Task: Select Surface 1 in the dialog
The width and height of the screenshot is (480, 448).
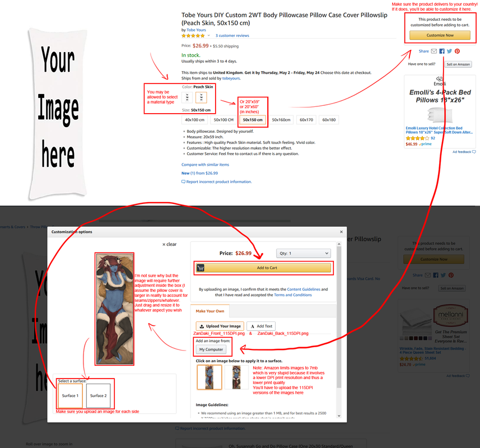Action: click(70, 396)
